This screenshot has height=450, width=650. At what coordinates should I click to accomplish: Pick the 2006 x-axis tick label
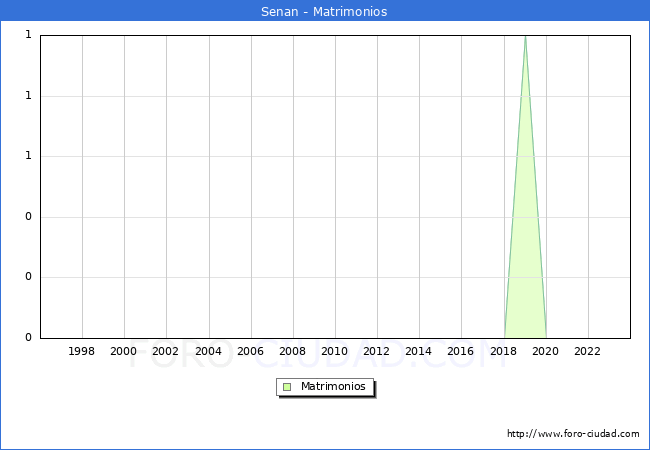[x=250, y=351]
